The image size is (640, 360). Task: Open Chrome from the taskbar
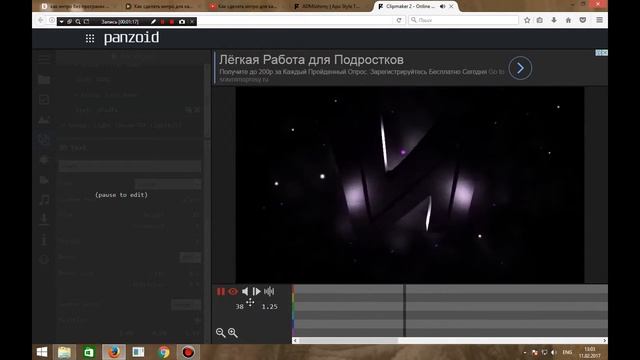point(164,352)
